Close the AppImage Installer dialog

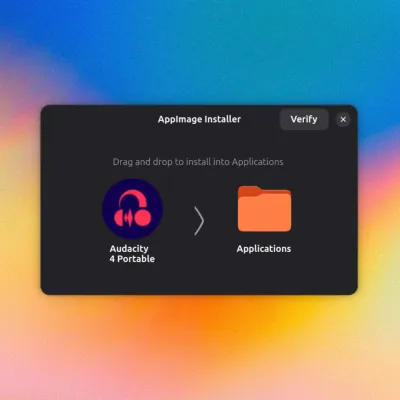point(343,119)
